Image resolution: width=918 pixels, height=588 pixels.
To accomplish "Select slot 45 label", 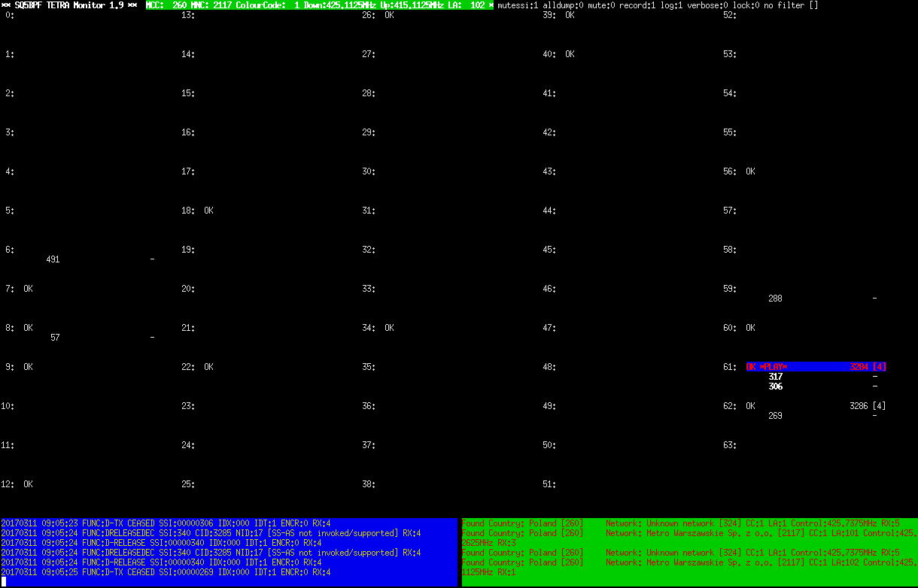I will click(x=549, y=250).
